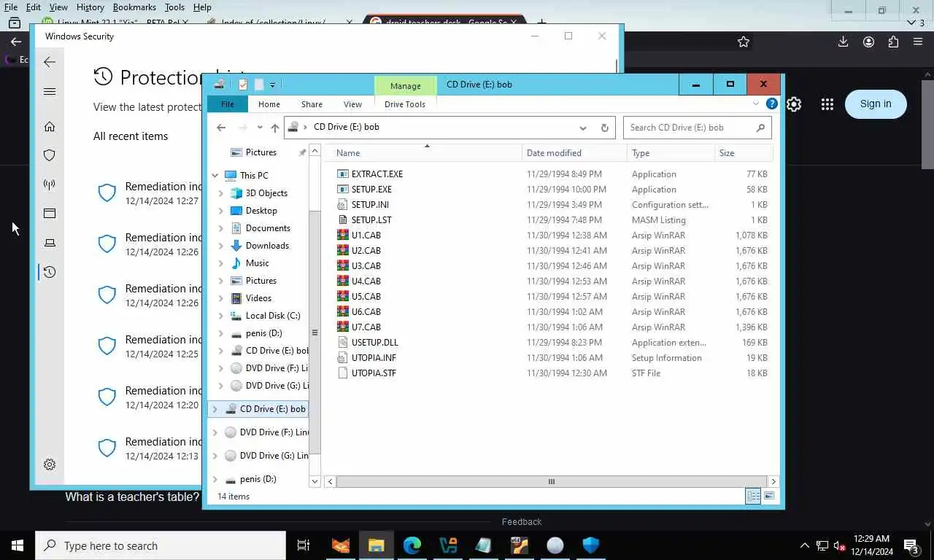The height and width of the screenshot is (560, 934).
Task: Select the U1.CAB WinRAR archive icon
Action: [343, 236]
